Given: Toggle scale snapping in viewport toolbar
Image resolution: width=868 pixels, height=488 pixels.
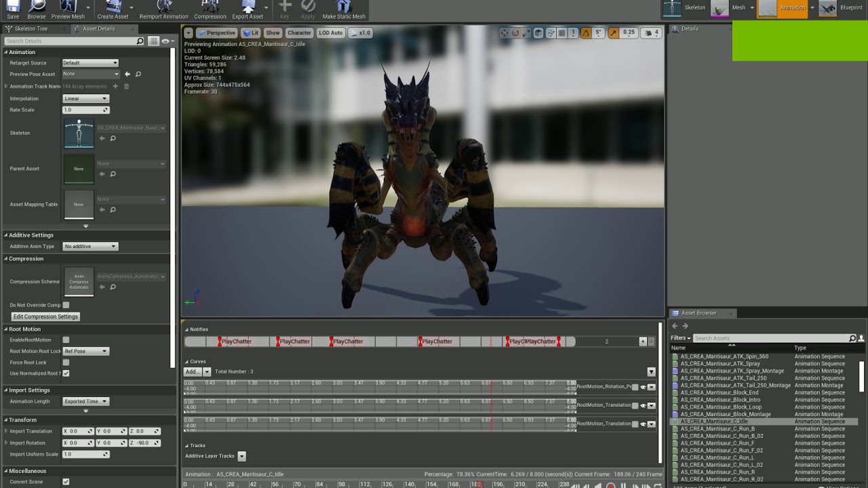Looking at the screenshot, I should coord(614,33).
